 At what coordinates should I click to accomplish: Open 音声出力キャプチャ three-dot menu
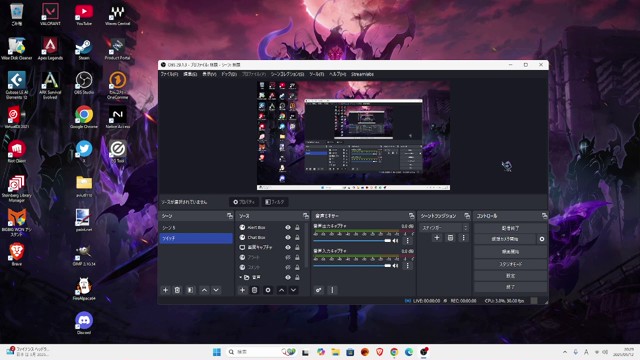(x=407, y=240)
